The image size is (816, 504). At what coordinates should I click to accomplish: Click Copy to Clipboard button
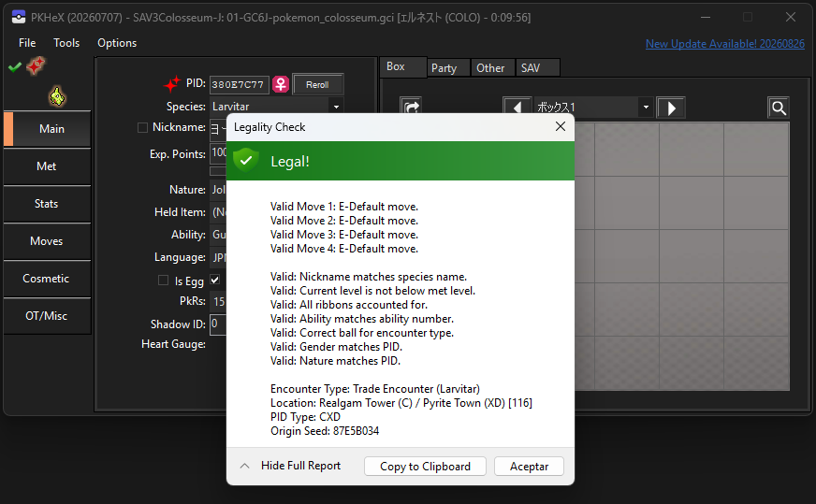(425, 466)
